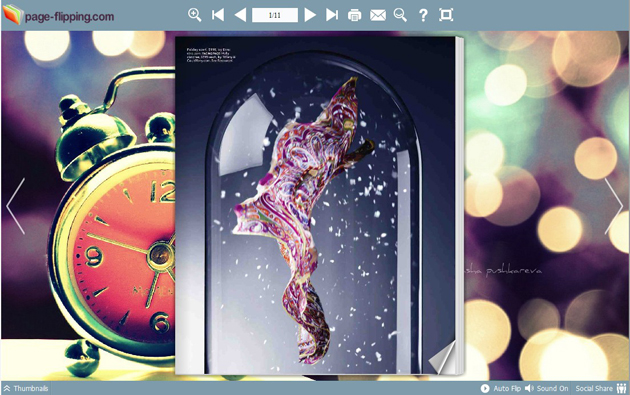Click the left side previous-page chevron
Image resolution: width=630 pixels, height=395 pixels.
[x=16, y=206]
